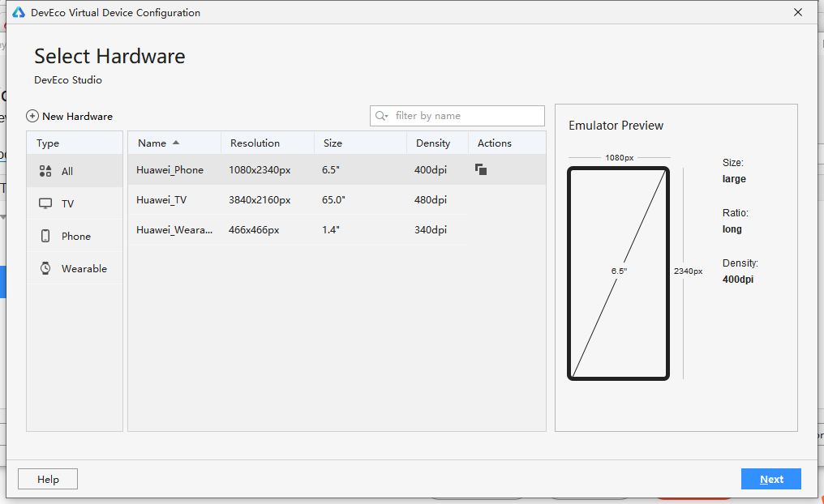824x504 pixels.
Task: Click the New Hardware label
Action: point(77,117)
